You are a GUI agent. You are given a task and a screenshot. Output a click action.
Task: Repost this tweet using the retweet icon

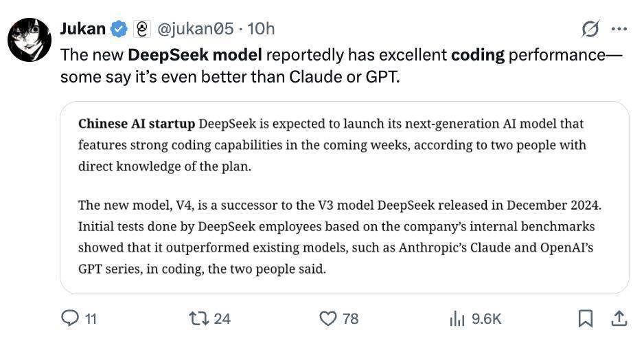tap(199, 318)
